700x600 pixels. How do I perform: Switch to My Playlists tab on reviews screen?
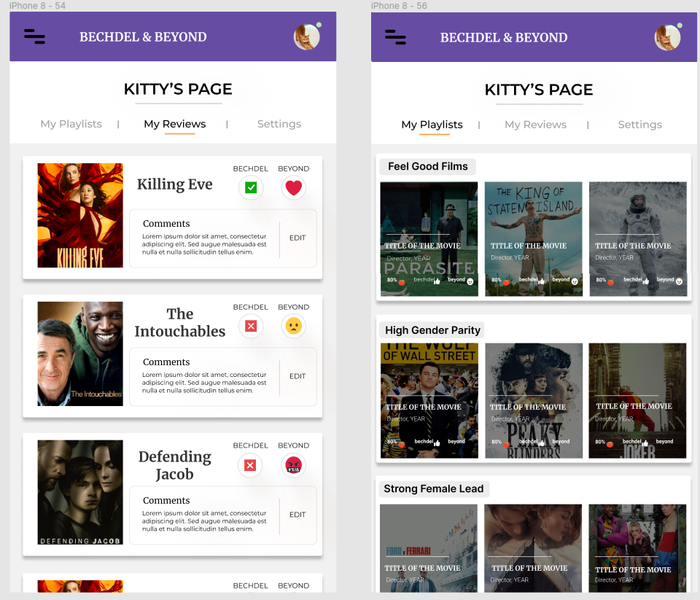pos(71,124)
